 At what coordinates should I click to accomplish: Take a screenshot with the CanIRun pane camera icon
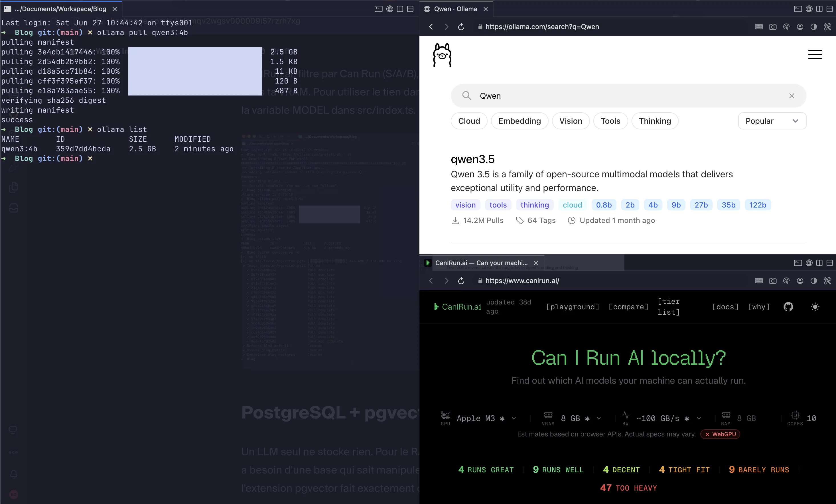[x=772, y=281]
